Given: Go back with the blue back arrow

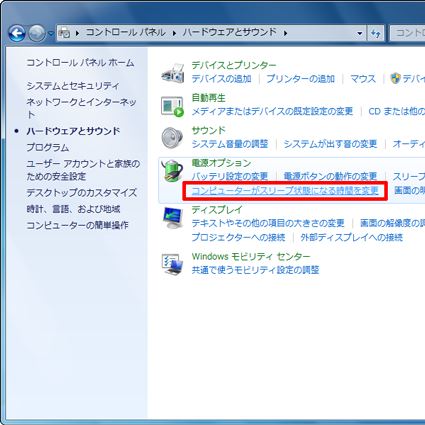Looking at the screenshot, I should pos(17,33).
